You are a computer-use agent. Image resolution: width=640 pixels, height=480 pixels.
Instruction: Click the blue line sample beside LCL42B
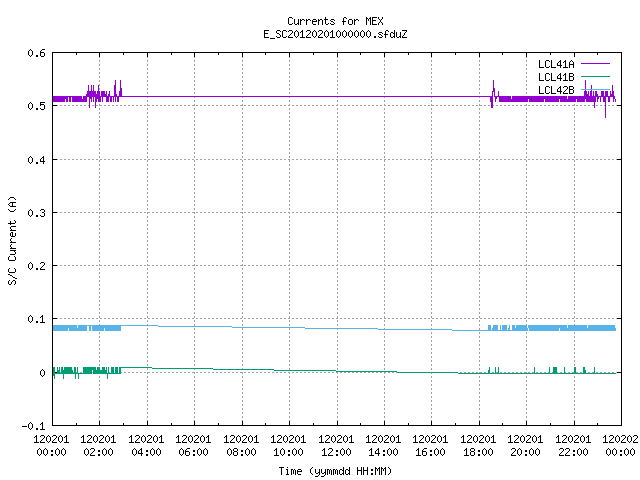coord(595,89)
